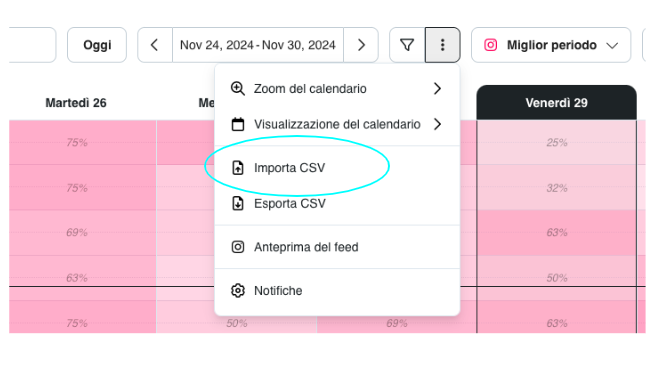The height and width of the screenshot is (372, 672).
Task: Click the gear icon next to Notifiche
Action: 238,291
